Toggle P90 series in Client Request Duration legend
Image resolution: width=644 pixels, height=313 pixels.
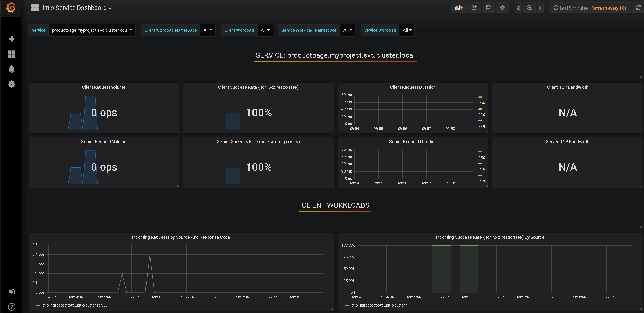point(481,115)
